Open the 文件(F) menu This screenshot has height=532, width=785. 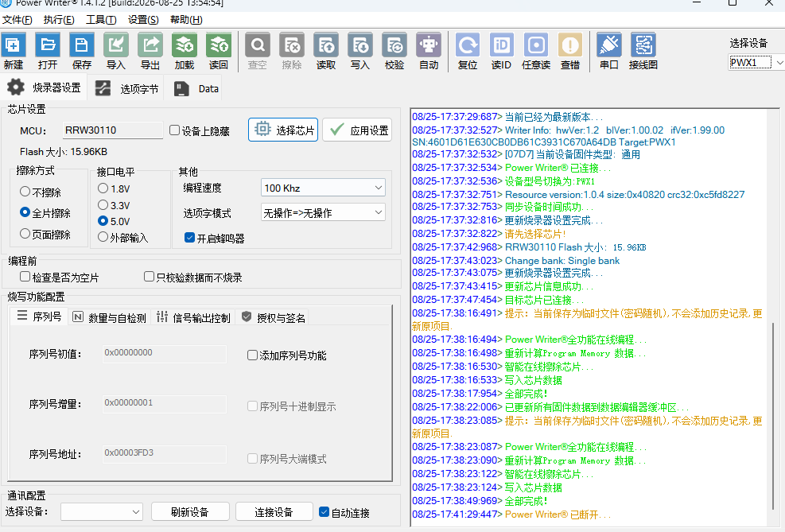point(17,20)
